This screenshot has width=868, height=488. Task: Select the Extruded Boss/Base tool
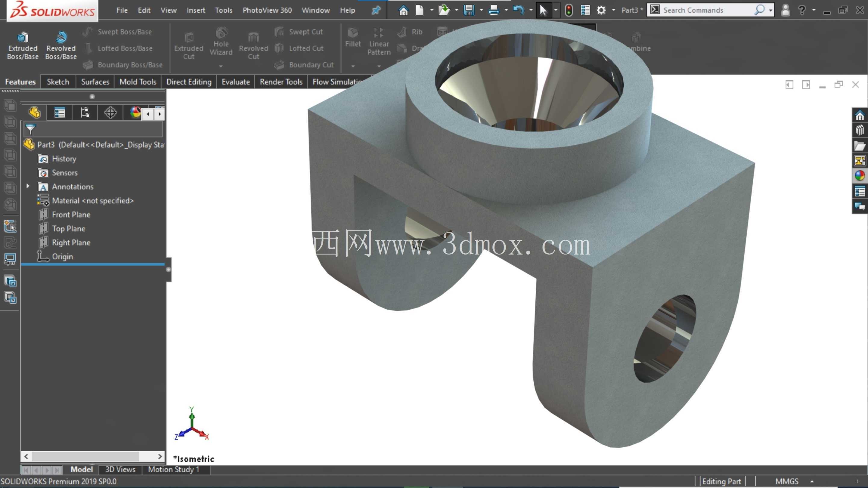click(23, 45)
